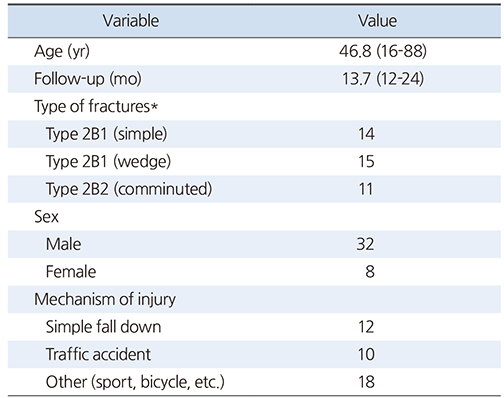Select the Age (yr) row label
Image resolution: width=504 pixels, height=398 pixels.
(x=62, y=52)
